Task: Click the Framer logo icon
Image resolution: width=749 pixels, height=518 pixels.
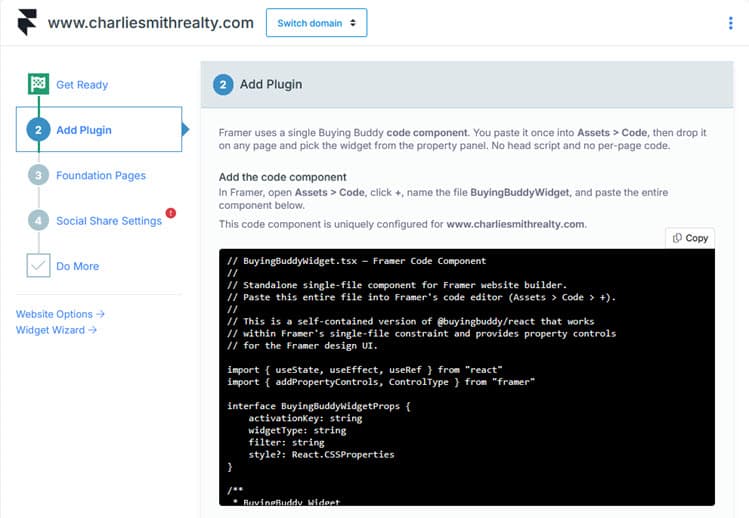Action: coord(27,22)
